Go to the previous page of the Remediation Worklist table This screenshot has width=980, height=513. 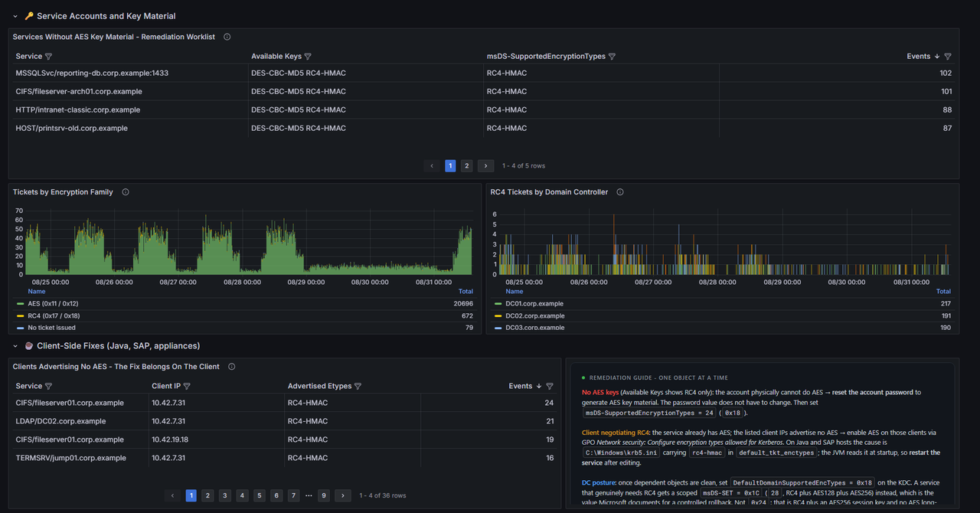[432, 166]
